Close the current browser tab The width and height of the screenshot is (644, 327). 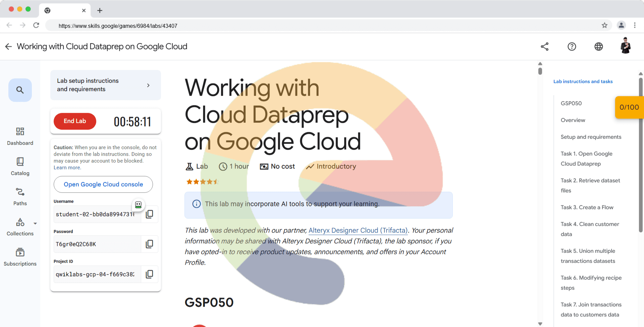(84, 10)
